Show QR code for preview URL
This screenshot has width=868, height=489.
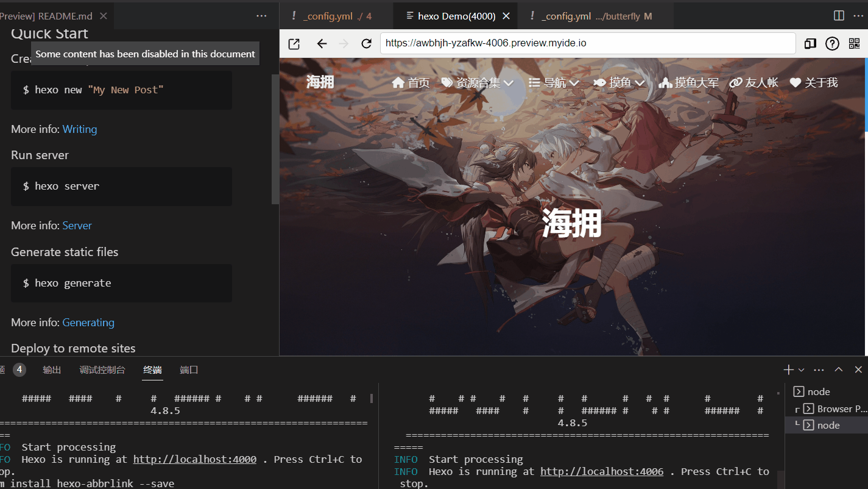[x=853, y=43]
